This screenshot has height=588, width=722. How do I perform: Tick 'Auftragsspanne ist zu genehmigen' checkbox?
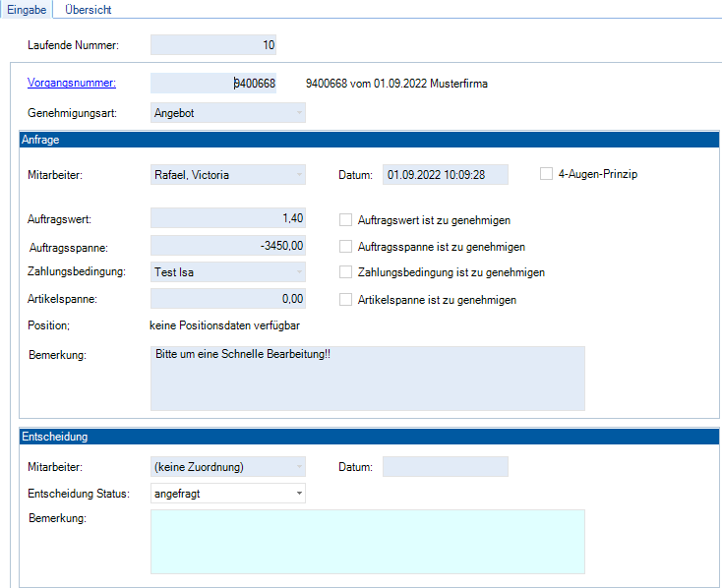(x=345, y=247)
